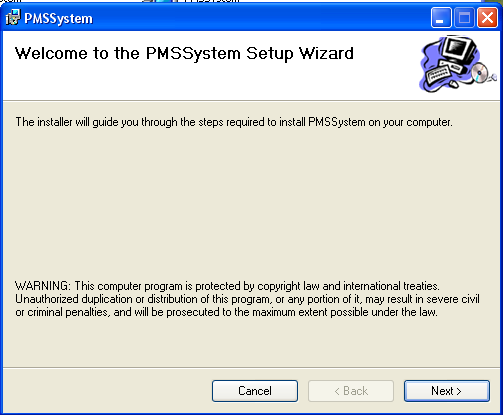Click the mouse in the banner graphic
Screen dimensions: 503x415
pyautogui.click(x=453, y=83)
